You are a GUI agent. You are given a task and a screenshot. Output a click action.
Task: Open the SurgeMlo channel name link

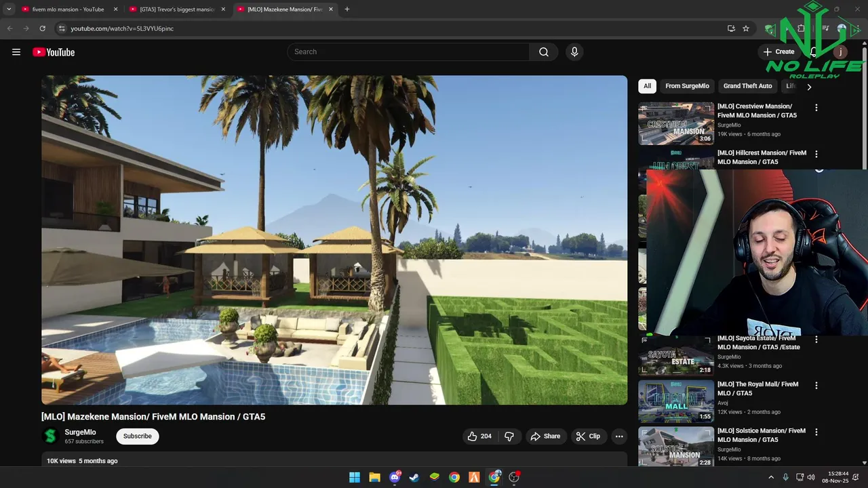tap(80, 432)
